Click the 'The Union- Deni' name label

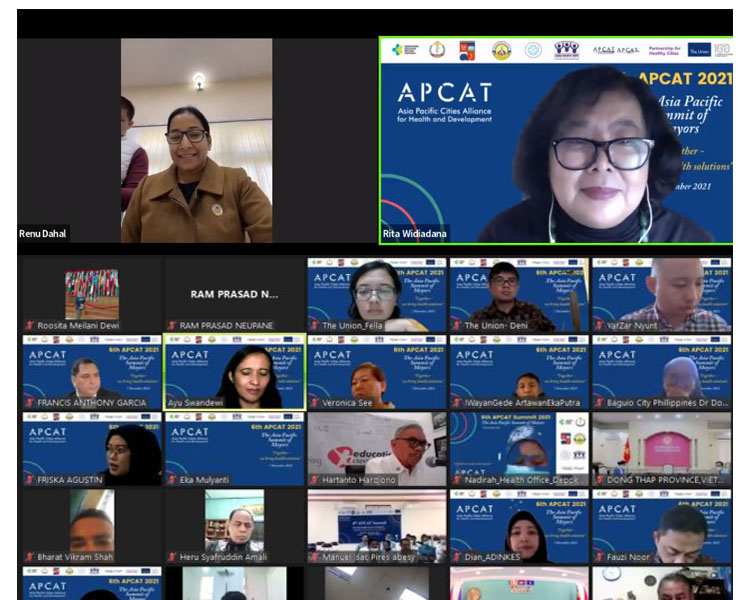tap(496, 326)
